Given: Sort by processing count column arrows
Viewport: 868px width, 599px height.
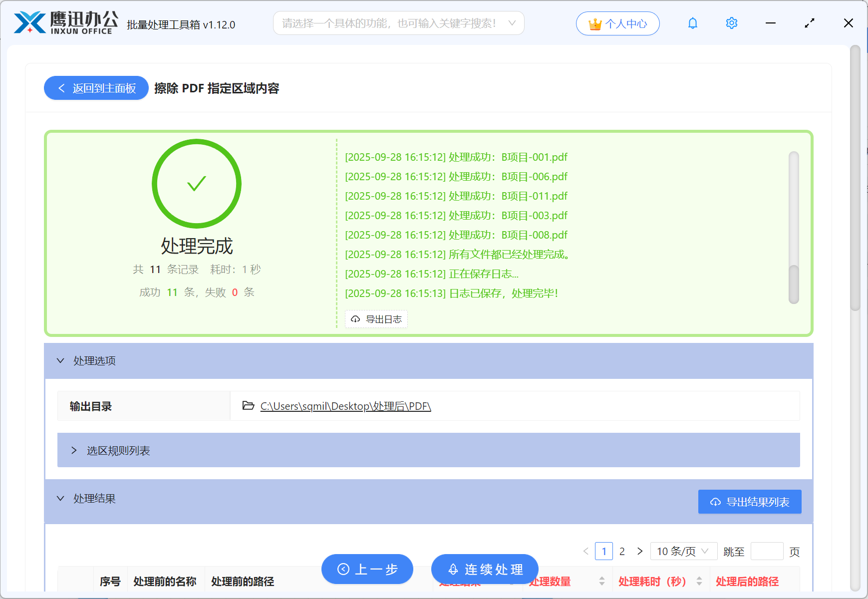Looking at the screenshot, I should click(x=602, y=581).
